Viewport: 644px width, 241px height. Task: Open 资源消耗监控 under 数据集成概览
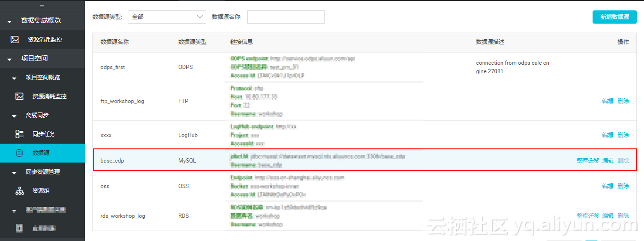(44, 40)
